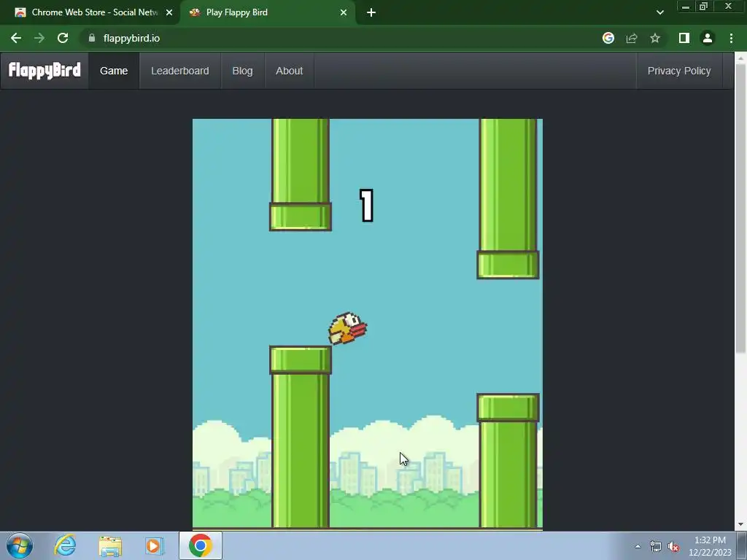Click the network tray icon
This screenshot has width=747, height=560.
point(656,546)
